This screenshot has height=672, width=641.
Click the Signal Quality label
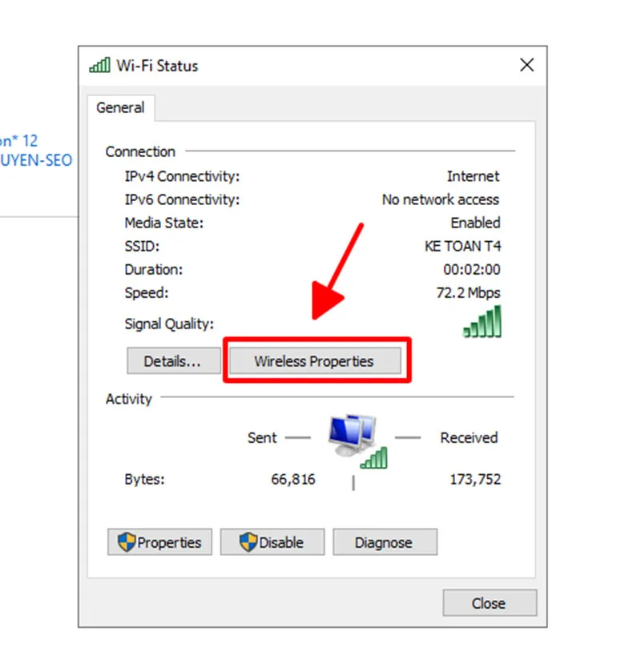tap(169, 324)
